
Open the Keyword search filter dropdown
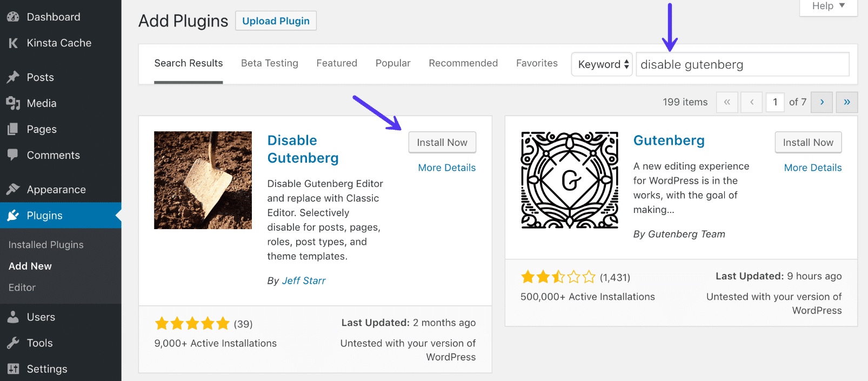[601, 64]
